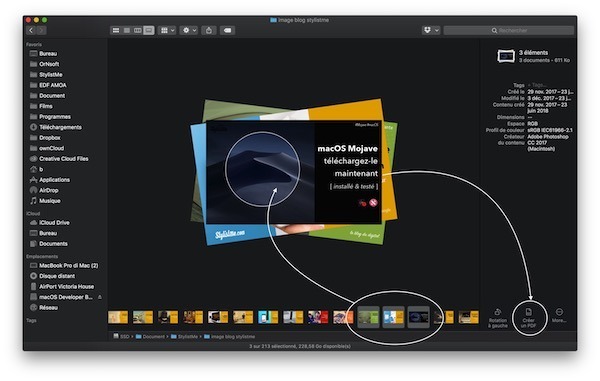Image resolution: width=600 pixels, height=381 pixels.
Task: Click the Rechercher search field
Action: (509, 30)
